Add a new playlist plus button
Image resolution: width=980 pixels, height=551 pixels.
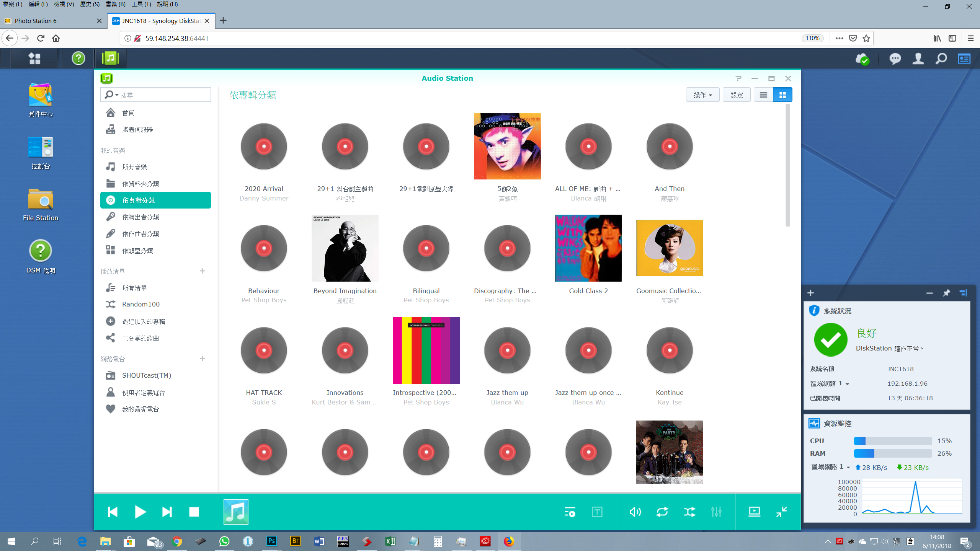point(203,271)
